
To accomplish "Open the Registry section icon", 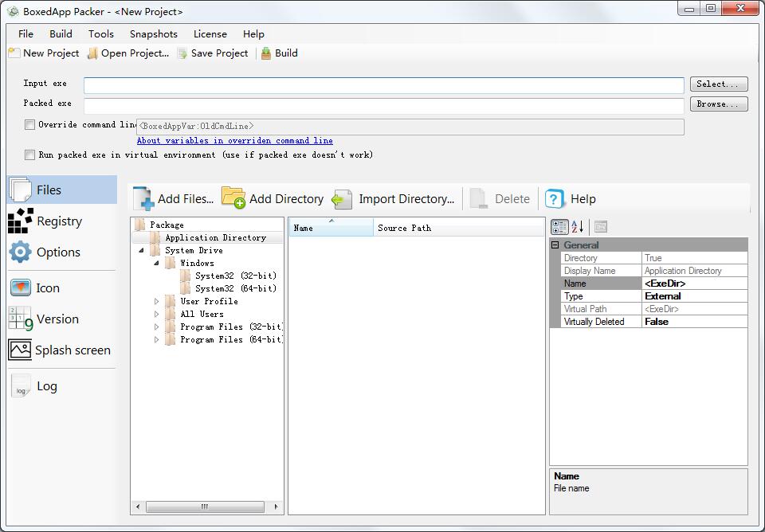I will (x=21, y=221).
